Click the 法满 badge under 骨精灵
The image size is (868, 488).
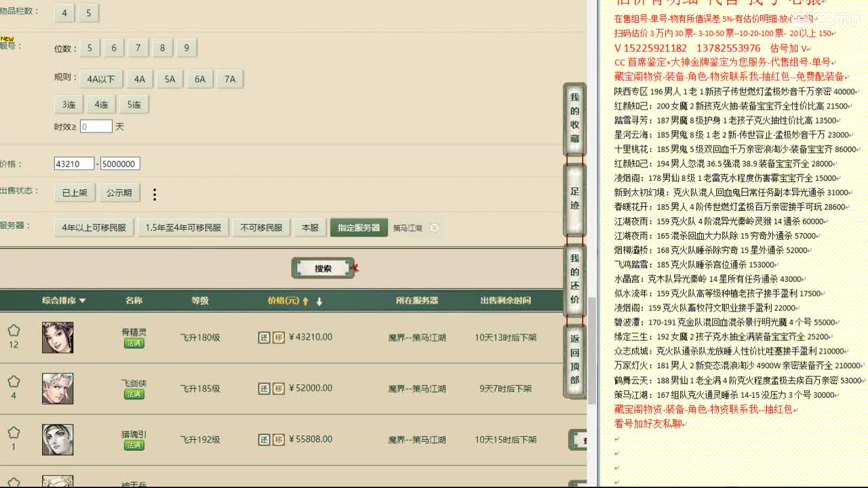tap(134, 344)
